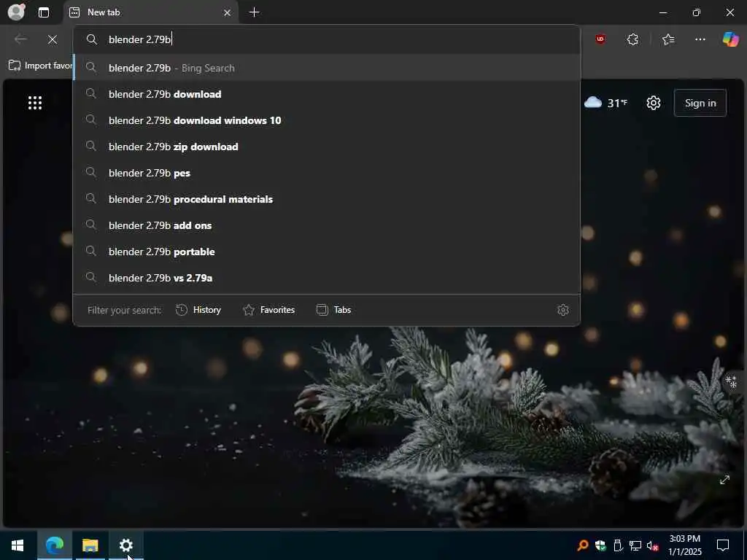Viewport: 747px width, 560px height.
Task: Open the notification center icon
Action: (x=723, y=545)
